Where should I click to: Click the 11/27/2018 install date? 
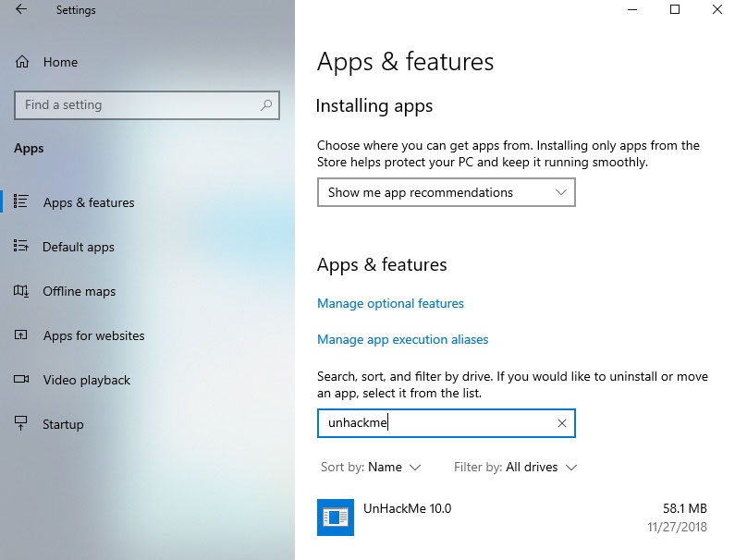click(x=678, y=528)
